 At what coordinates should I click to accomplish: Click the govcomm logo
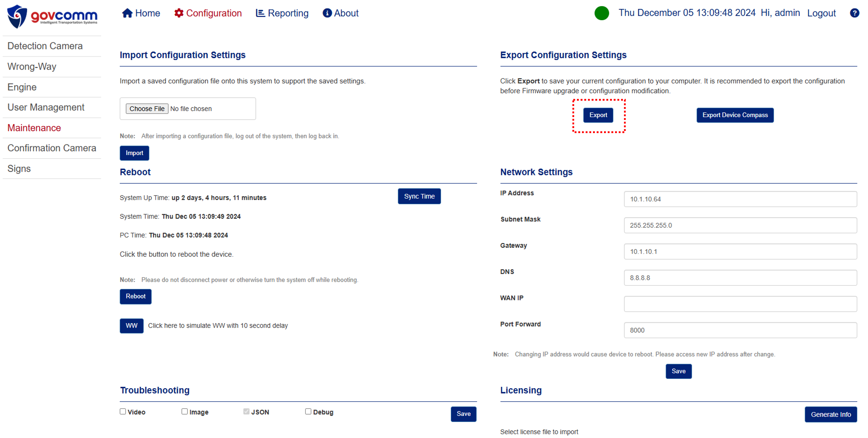click(x=52, y=16)
